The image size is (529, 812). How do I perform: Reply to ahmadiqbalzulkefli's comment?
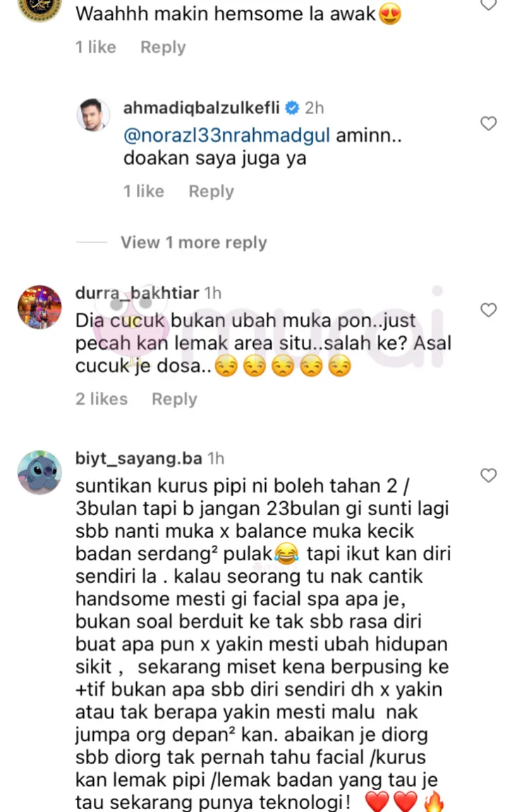[211, 191]
